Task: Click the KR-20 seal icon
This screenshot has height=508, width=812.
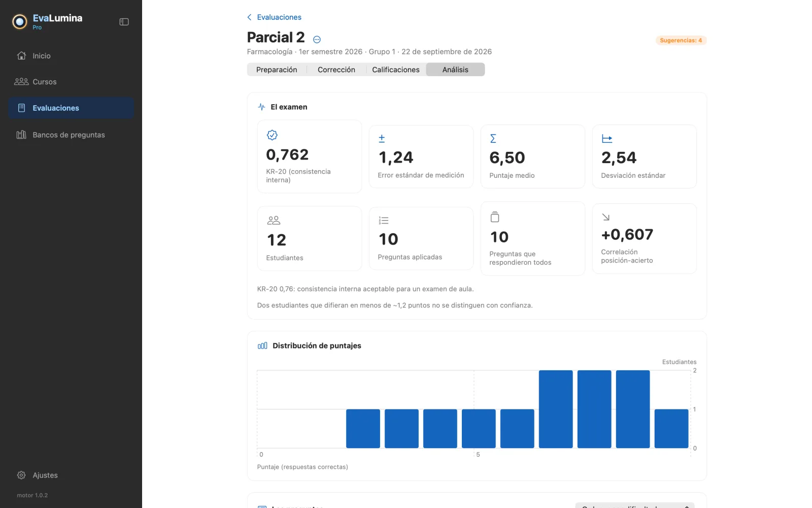Action: click(x=272, y=135)
